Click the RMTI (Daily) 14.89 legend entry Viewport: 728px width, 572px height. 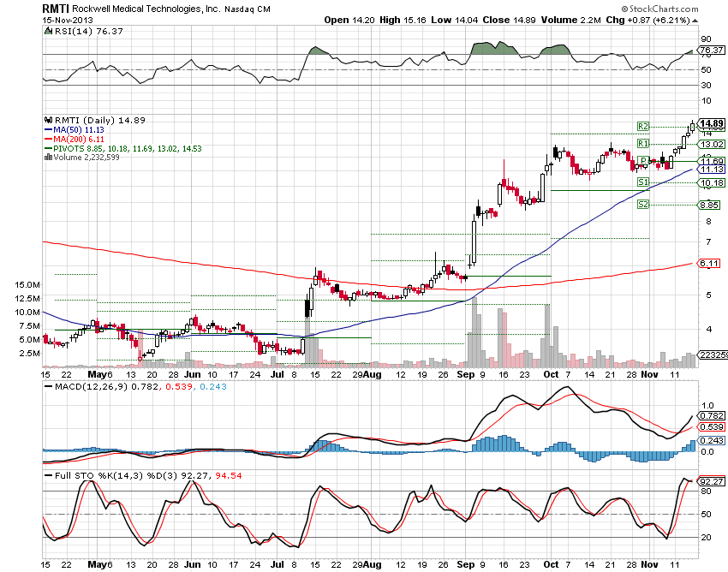click(100, 120)
